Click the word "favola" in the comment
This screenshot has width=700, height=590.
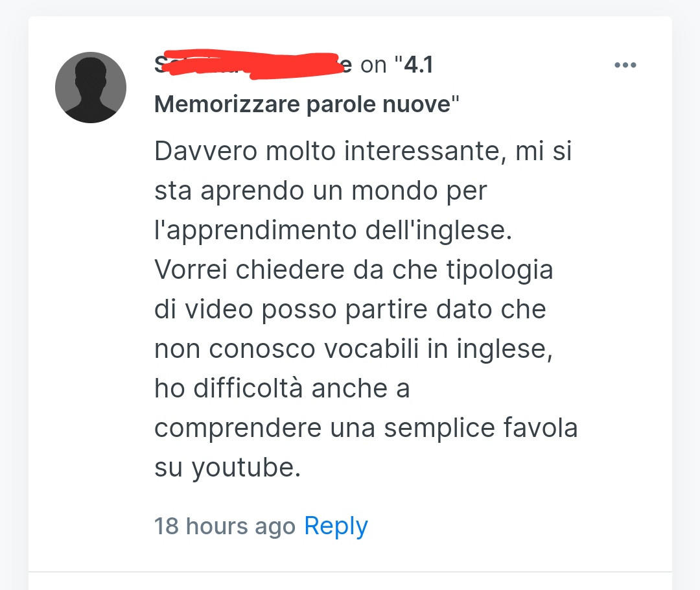click(540, 427)
